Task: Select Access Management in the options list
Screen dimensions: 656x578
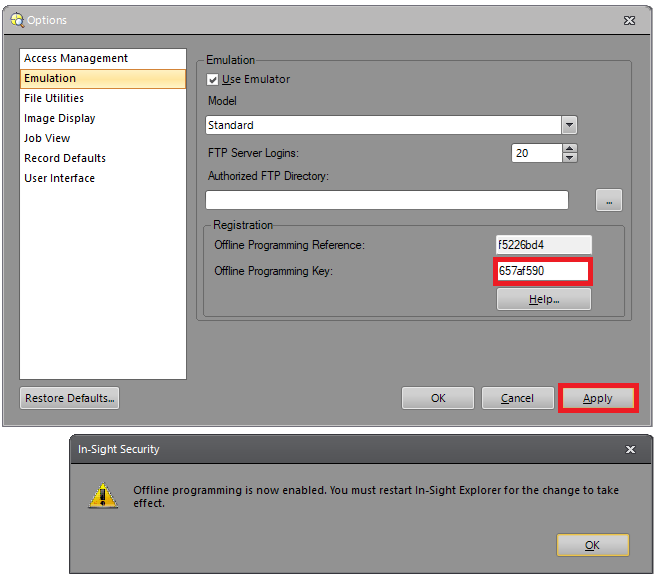Action: coord(76,59)
